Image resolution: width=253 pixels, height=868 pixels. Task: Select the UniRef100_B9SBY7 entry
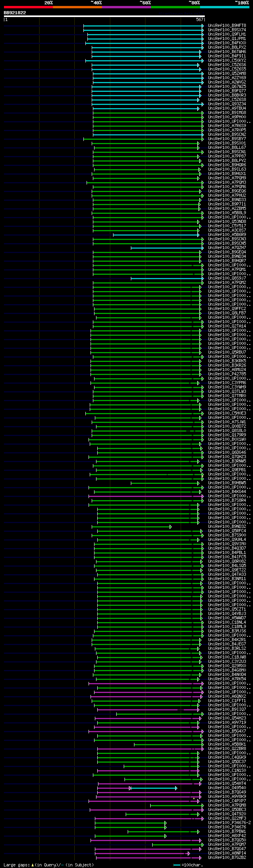[x=227, y=139]
